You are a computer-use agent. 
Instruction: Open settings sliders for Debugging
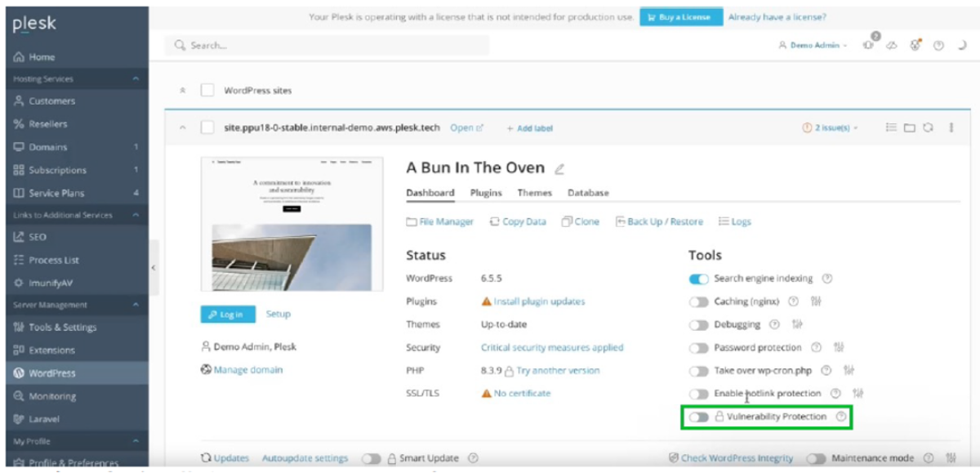pos(796,324)
